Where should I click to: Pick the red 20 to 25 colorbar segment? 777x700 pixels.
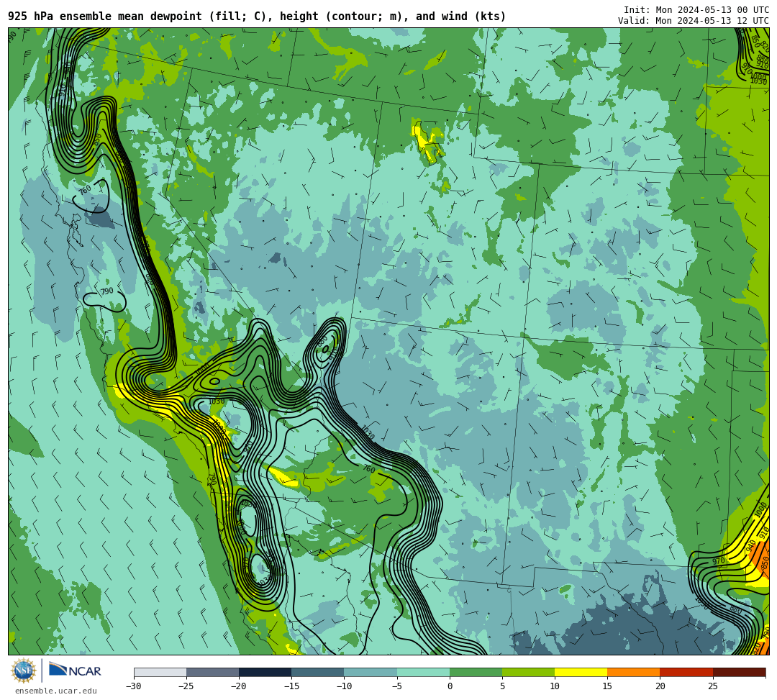(686, 672)
